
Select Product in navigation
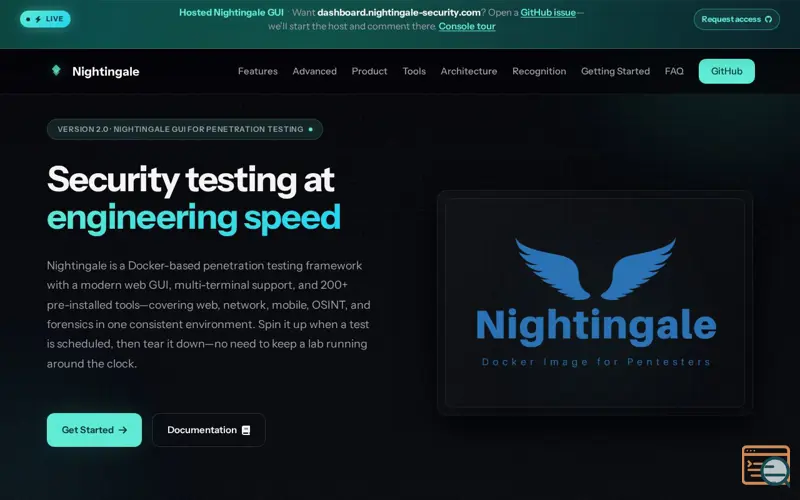click(369, 71)
